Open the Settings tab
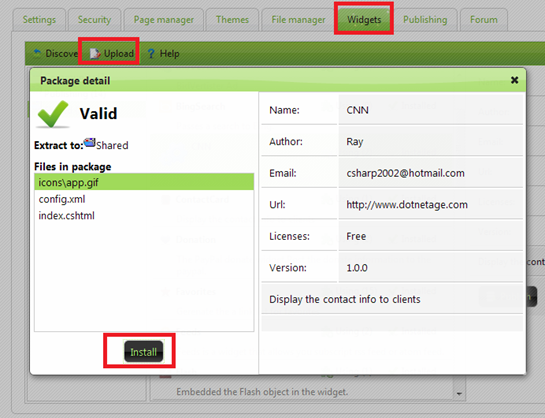 point(39,20)
